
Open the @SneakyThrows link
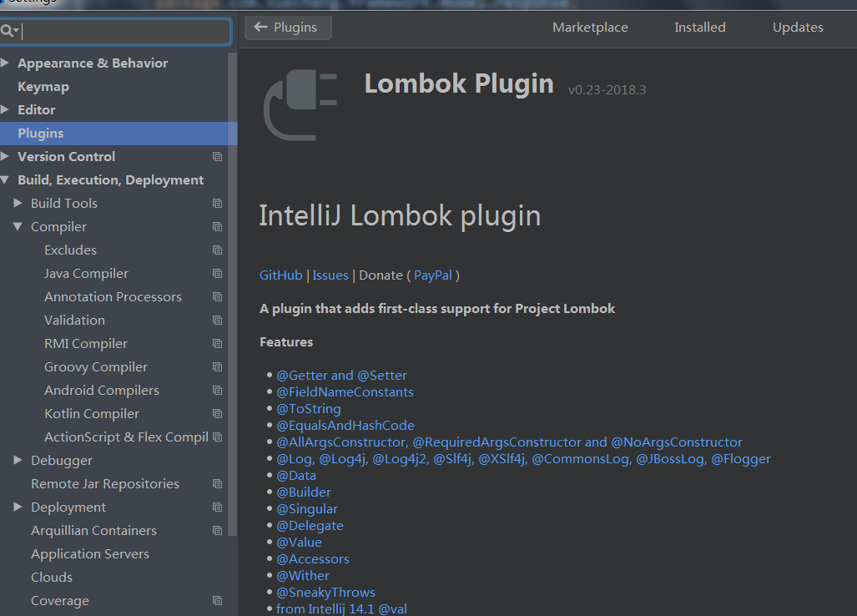(x=325, y=593)
